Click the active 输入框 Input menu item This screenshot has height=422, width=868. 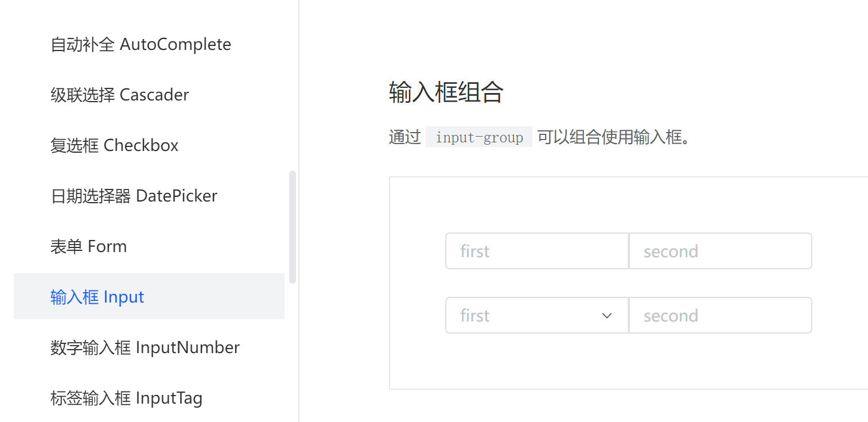click(x=98, y=297)
